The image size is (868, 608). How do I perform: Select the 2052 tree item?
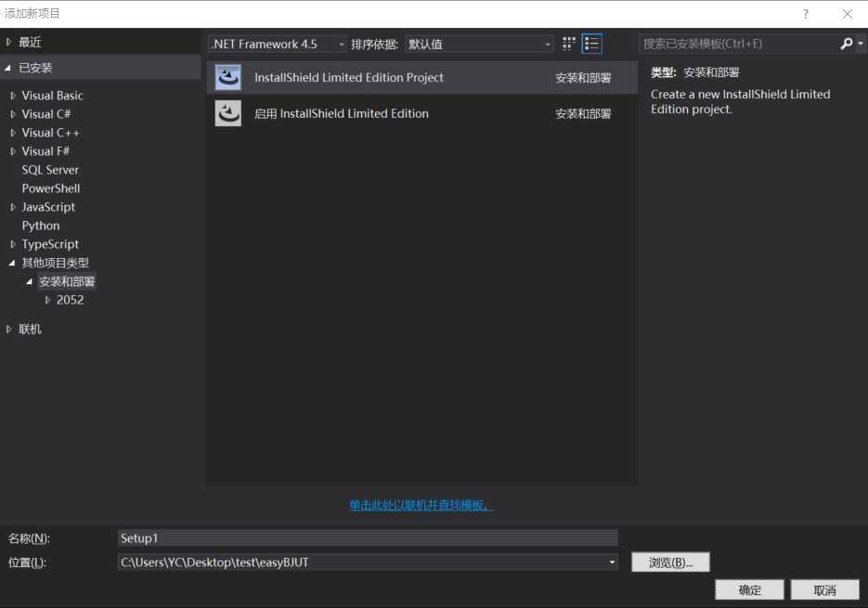[71, 300]
